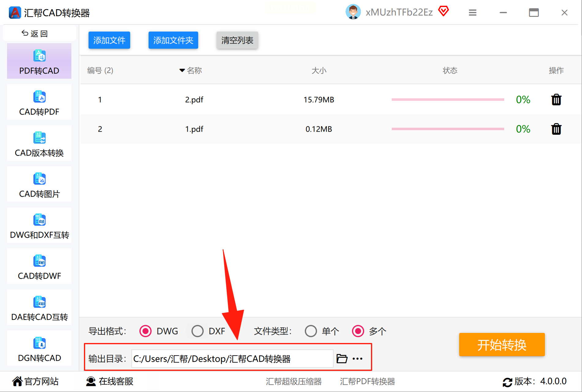Click the 汇帮CAD转换器 app logo
582x392 pixels.
15,13
